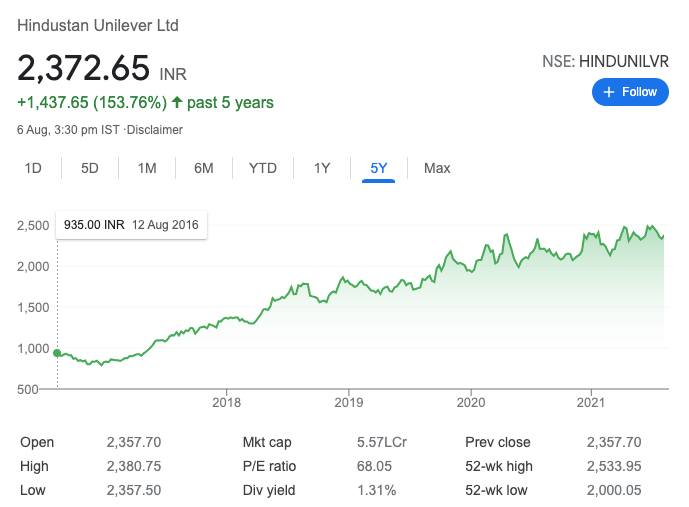Click the 2018 label on x-axis
Viewport: 689px width, 507px height.
[227, 403]
